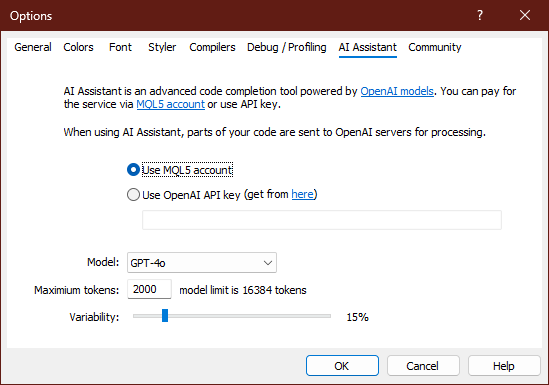Screen dimensions: 549x385
Task: Select Use OpenAI API key radio button
Action: coord(133,195)
